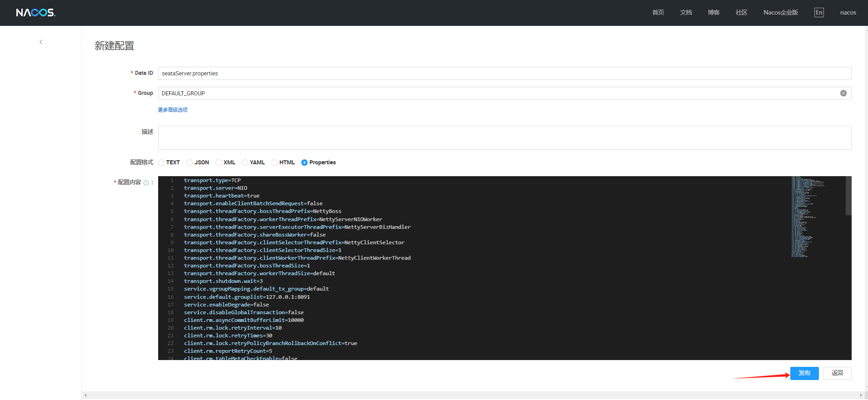Select Properties format radio button
Image resolution: width=868 pixels, height=400 pixels.
304,163
